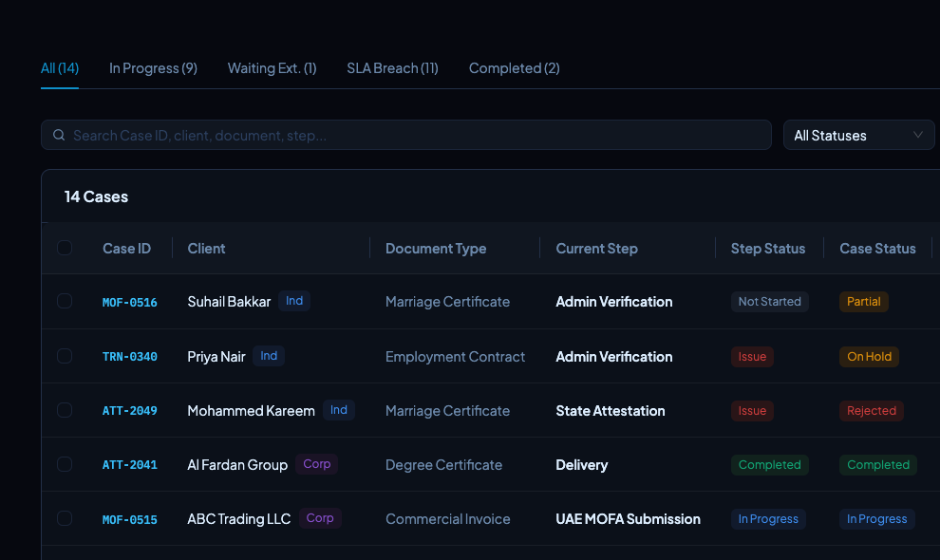Screen dimensions: 940x560
Task: Click the Partial case status badge
Action: pyautogui.click(x=864, y=302)
